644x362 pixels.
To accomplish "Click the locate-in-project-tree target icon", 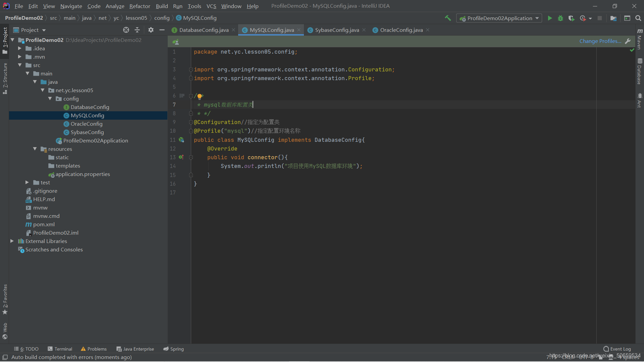I will [126, 30].
